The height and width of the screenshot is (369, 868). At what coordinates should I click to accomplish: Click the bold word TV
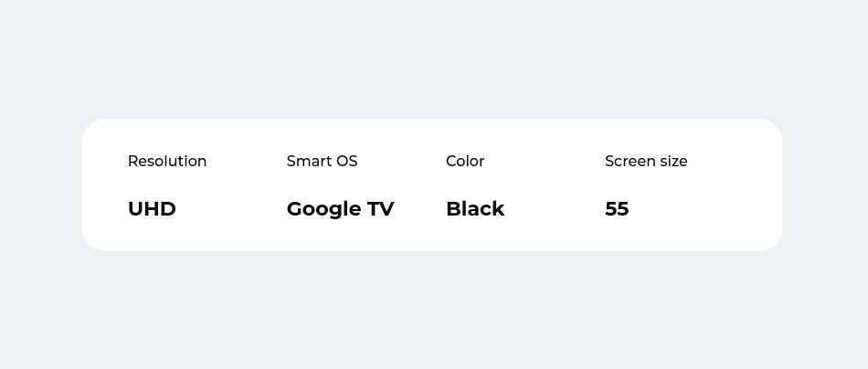point(381,209)
